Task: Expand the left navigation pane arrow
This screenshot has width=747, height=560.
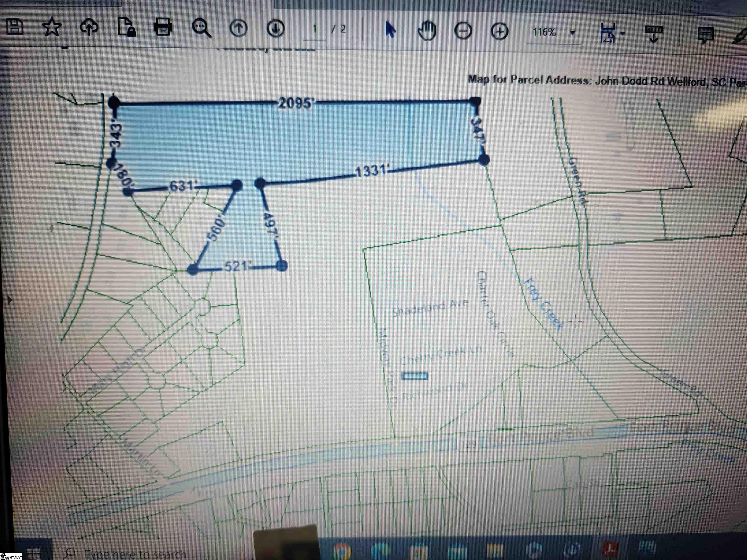Action: pyautogui.click(x=9, y=299)
